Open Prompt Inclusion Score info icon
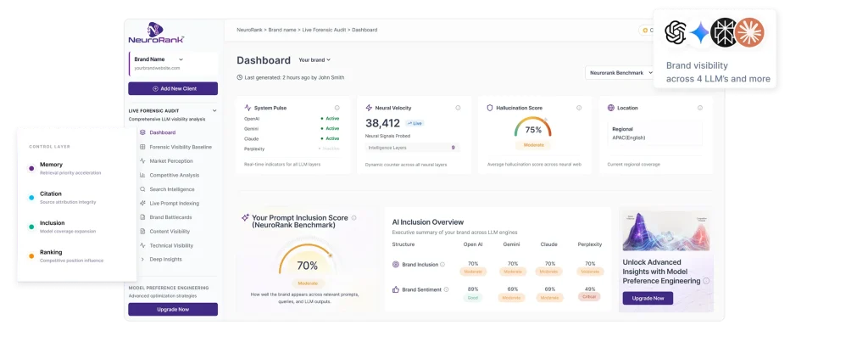Screen dimensions: 868x342 353,218
